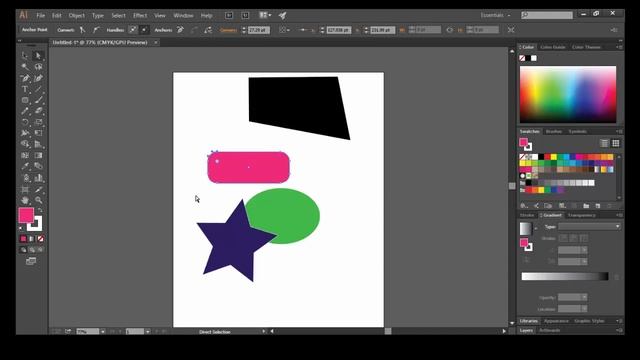Image resolution: width=640 pixels, height=360 pixels.
Task: Open the Gradient Opacity dropdown
Action: click(x=584, y=297)
